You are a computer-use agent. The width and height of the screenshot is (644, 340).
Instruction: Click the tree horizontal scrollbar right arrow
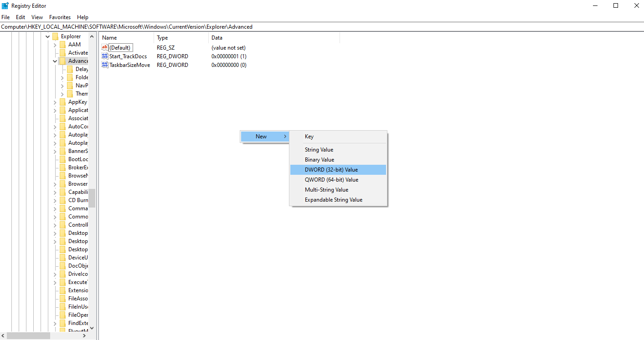click(x=84, y=335)
